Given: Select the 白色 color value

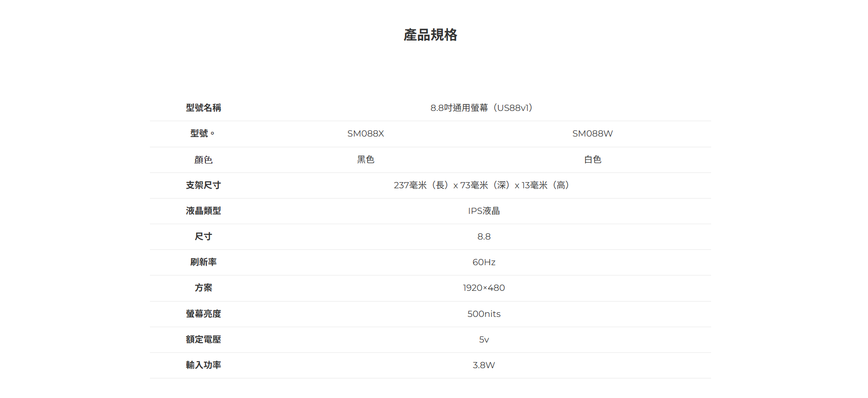Looking at the screenshot, I should point(592,160).
